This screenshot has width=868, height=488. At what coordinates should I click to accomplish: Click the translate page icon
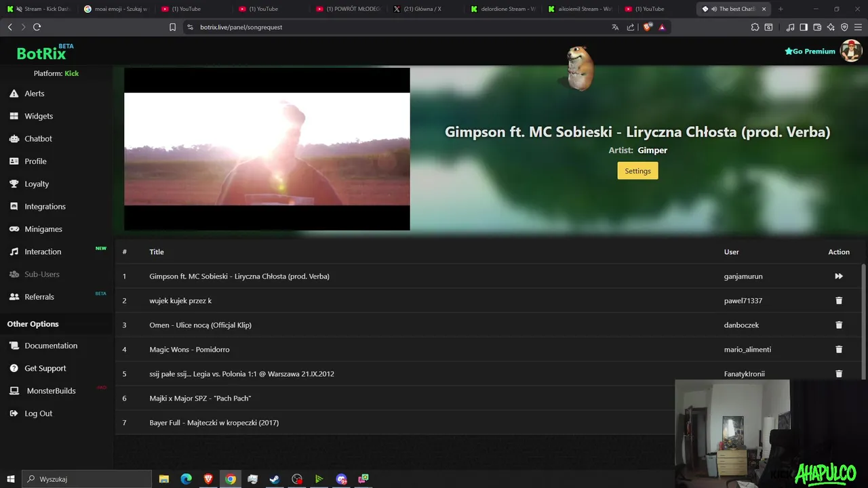615,27
